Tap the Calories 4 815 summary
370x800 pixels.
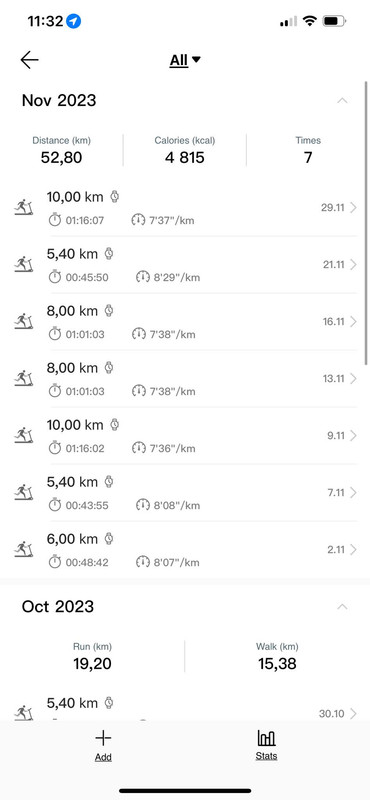pos(185,149)
